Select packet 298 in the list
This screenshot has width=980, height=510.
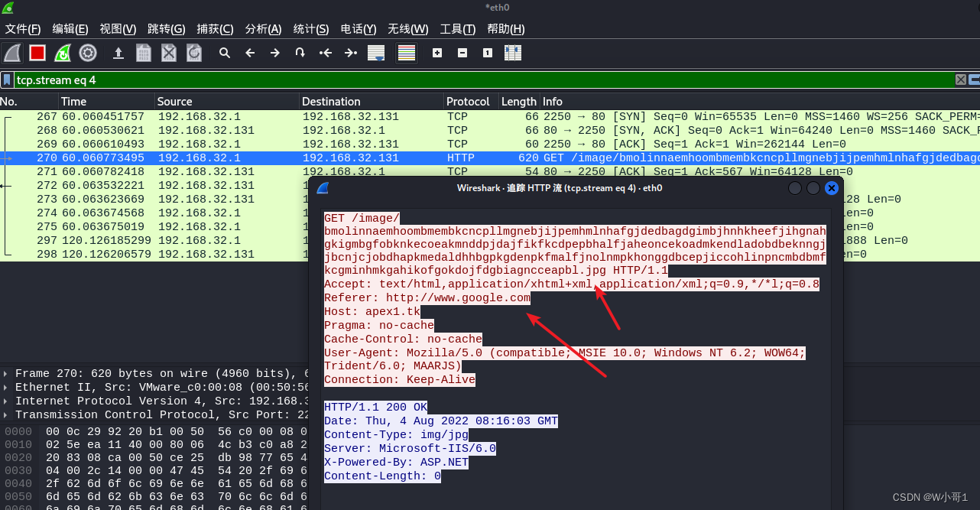click(x=154, y=254)
